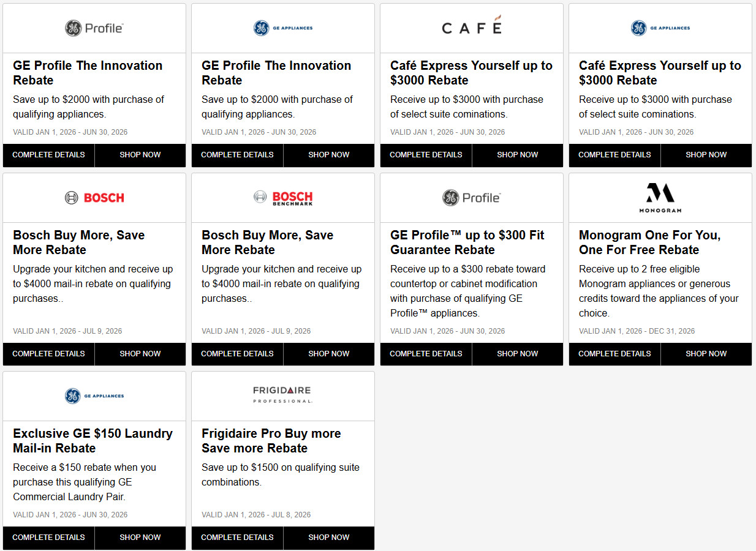The width and height of the screenshot is (756, 551).
Task: Click the GE Profile logo on the Innovation Rebate card
Action: click(94, 28)
